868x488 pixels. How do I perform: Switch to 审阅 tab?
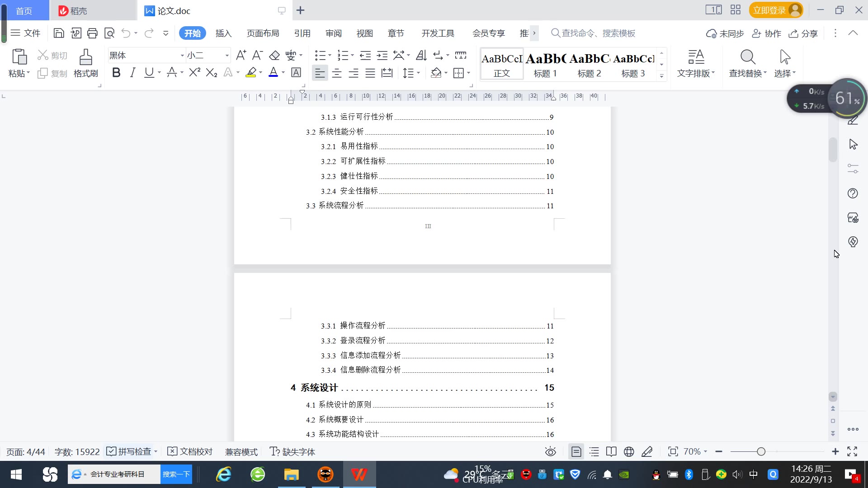click(x=334, y=33)
